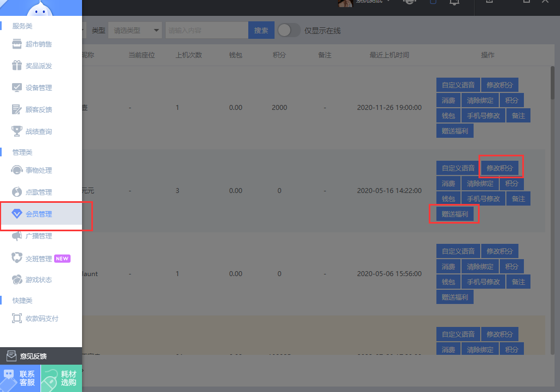This screenshot has height=392, width=560.
Task: Toggle the 仅显示在线 online-only switch
Action: tap(289, 31)
